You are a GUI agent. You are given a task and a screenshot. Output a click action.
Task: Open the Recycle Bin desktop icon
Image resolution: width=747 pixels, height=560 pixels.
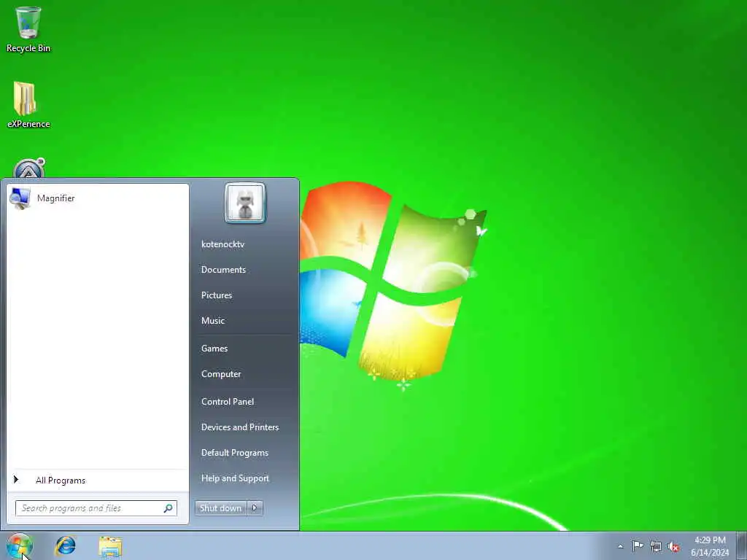point(28,29)
